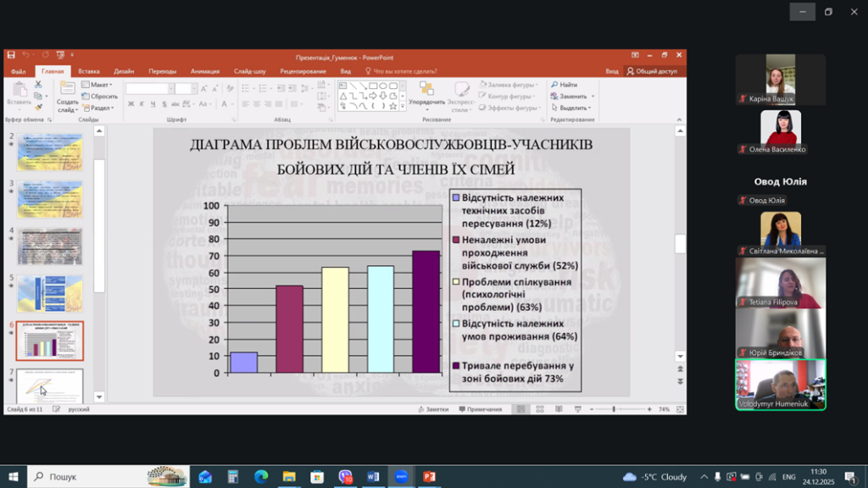Open the Select (Выделить) dropdown

(x=573, y=108)
